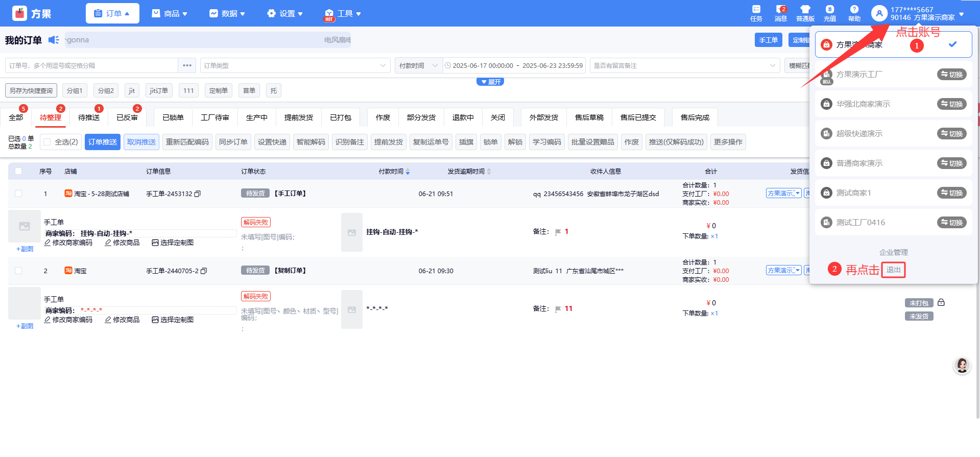Click 退出 to log out

pos(893,270)
